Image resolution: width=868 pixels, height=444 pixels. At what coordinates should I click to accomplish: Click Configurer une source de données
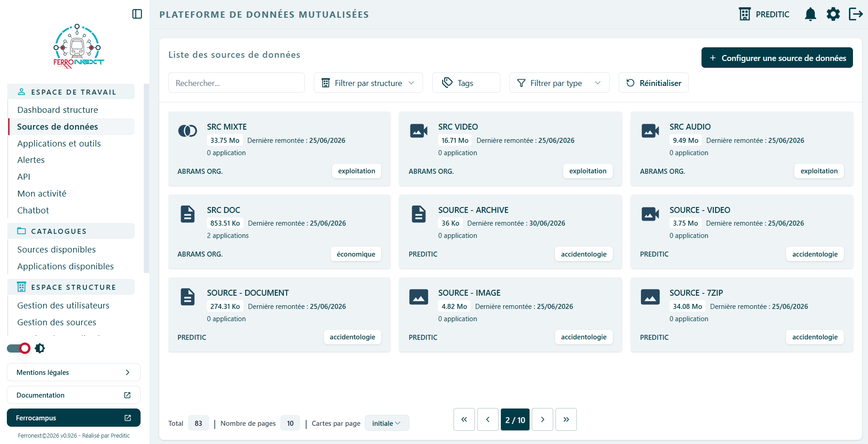(x=777, y=58)
